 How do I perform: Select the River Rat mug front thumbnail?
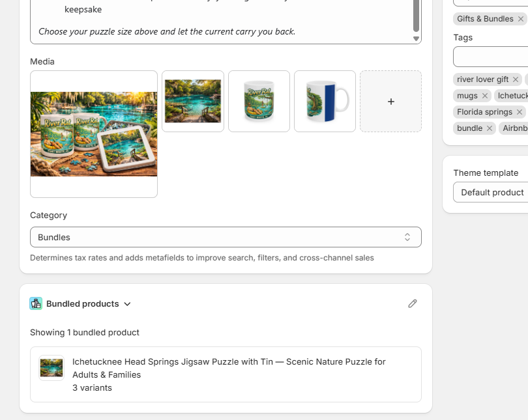[x=259, y=102]
